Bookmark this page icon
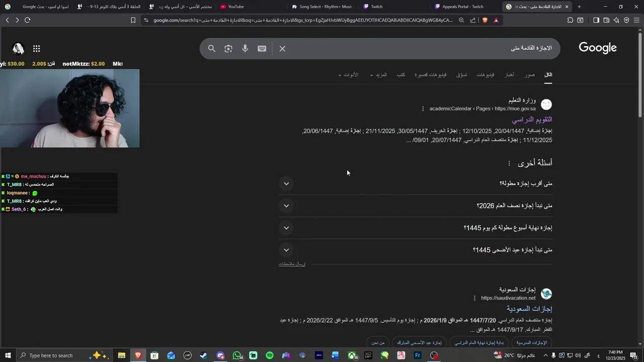 point(133,20)
